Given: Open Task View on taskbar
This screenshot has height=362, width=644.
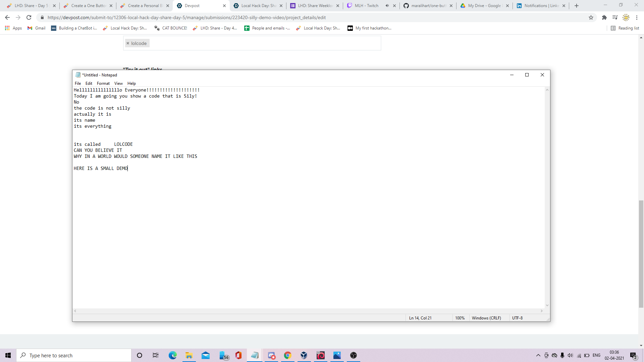Looking at the screenshot, I should point(156,355).
